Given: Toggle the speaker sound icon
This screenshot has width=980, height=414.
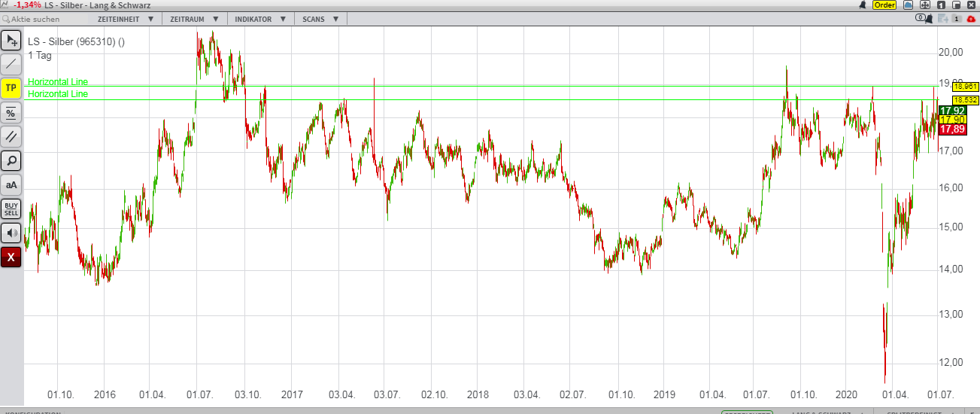Looking at the screenshot, I should [x=11, y=233].
